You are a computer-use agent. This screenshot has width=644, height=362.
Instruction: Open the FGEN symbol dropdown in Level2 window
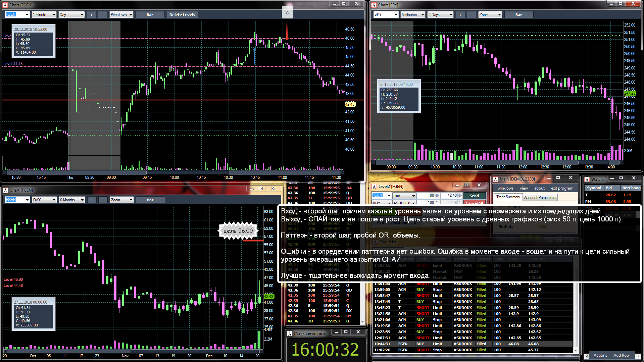pyautogui.click(x=389, y=196)
